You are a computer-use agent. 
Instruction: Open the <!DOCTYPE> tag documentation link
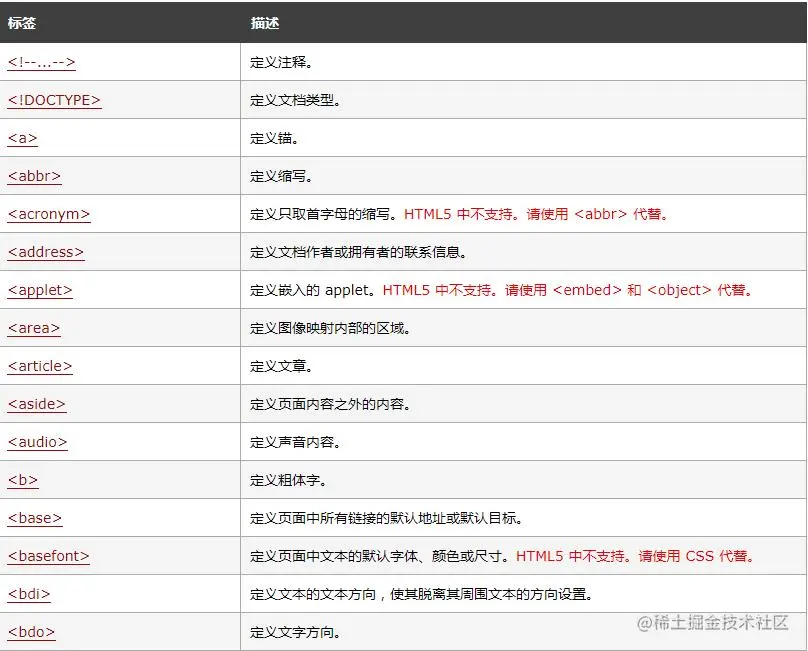click(x=53, y=100)
